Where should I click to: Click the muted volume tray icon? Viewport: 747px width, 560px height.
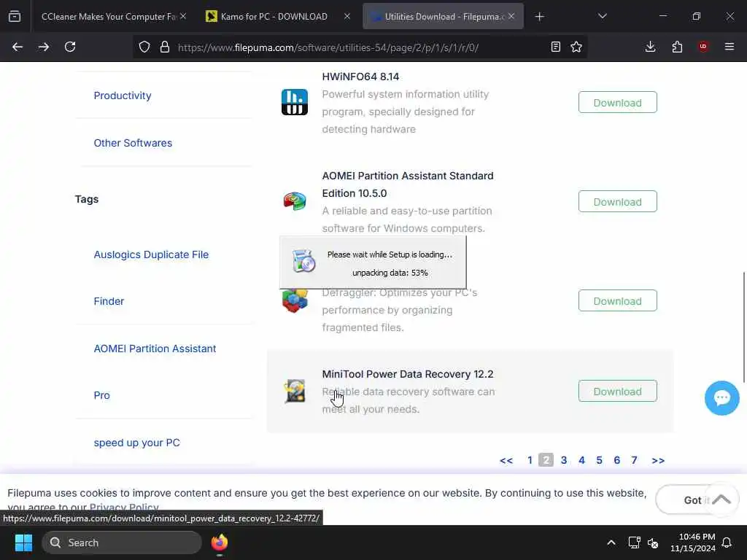pyautogui.click(x=653, y=542)
